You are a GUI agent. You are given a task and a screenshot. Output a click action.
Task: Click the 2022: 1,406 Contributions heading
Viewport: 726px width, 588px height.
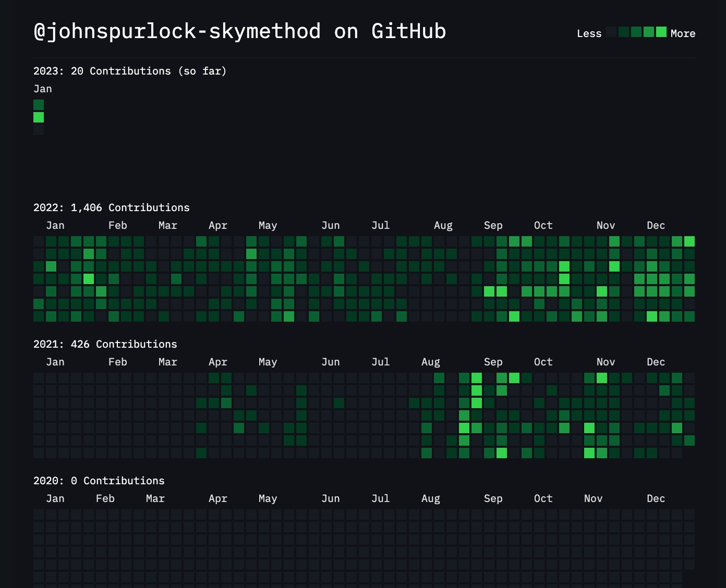click(112, 207)
